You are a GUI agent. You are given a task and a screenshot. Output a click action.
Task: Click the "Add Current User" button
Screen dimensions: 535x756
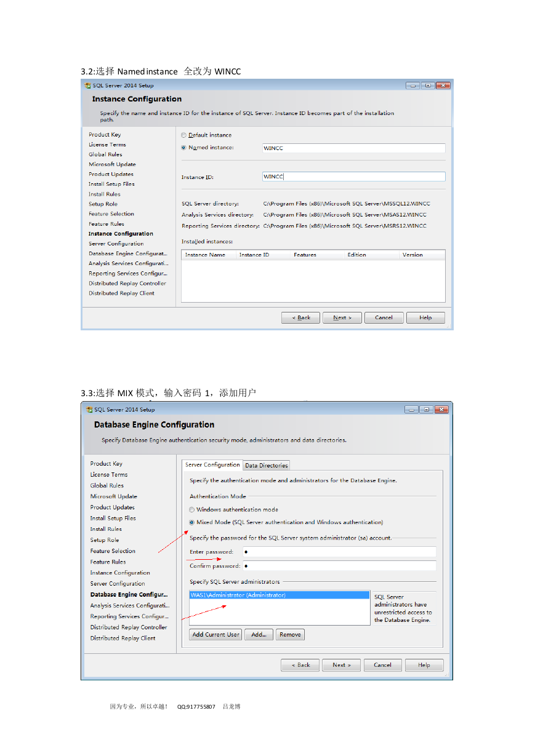(x=216, y=635)
